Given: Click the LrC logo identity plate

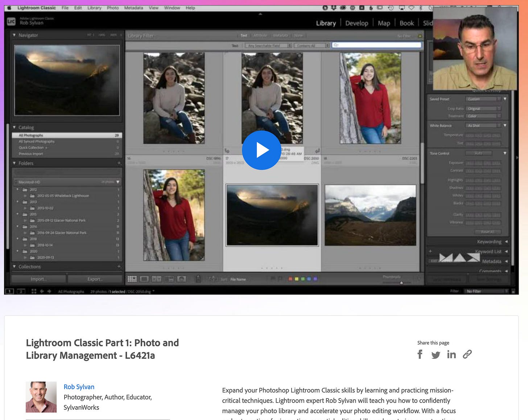Looking at the screenshot, I should coord(11,22).
